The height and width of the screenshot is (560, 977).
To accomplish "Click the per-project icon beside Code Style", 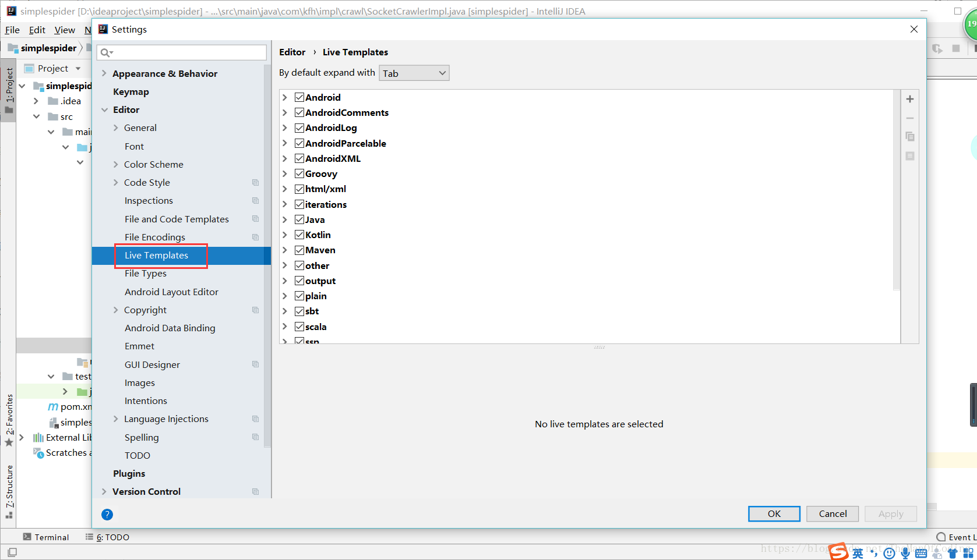I will (x=255, y=183).
